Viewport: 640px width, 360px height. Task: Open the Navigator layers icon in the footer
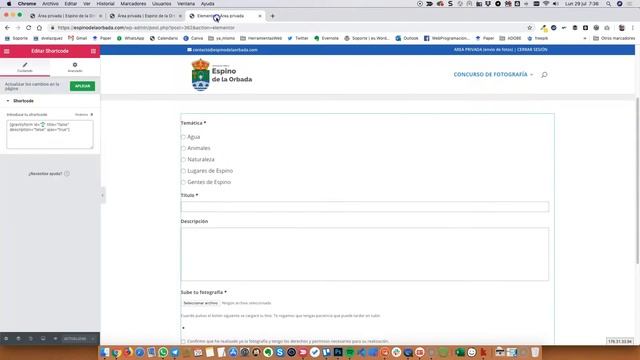click(18, 339)
